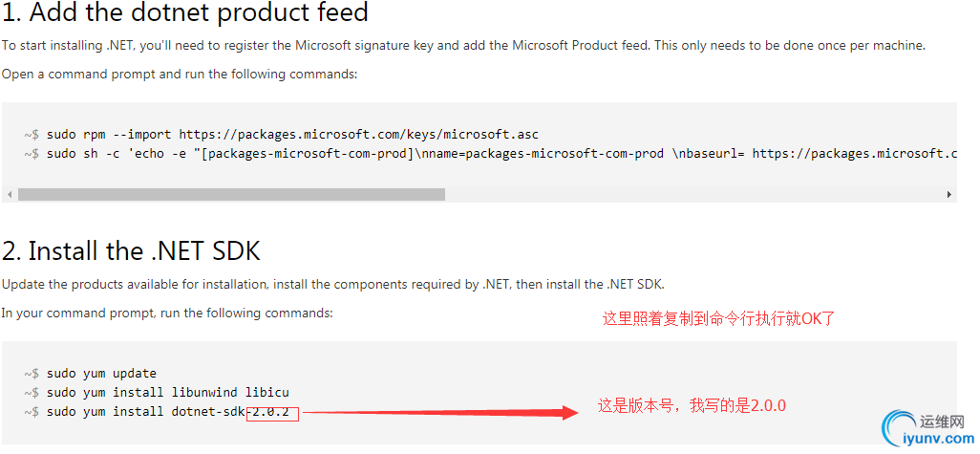980x454 pixels.
Task: Click the red-boxed version 2.0.2 text
Action: 272,412
